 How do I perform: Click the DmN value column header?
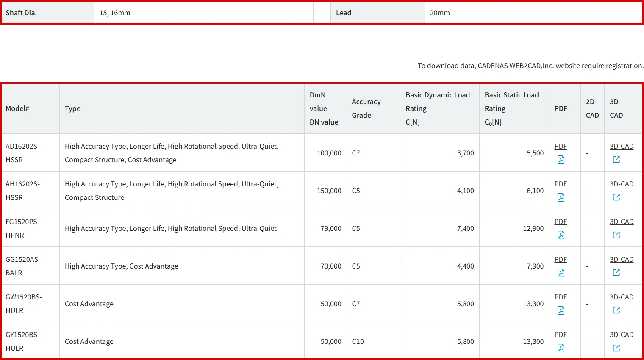(x=325, y=108)
